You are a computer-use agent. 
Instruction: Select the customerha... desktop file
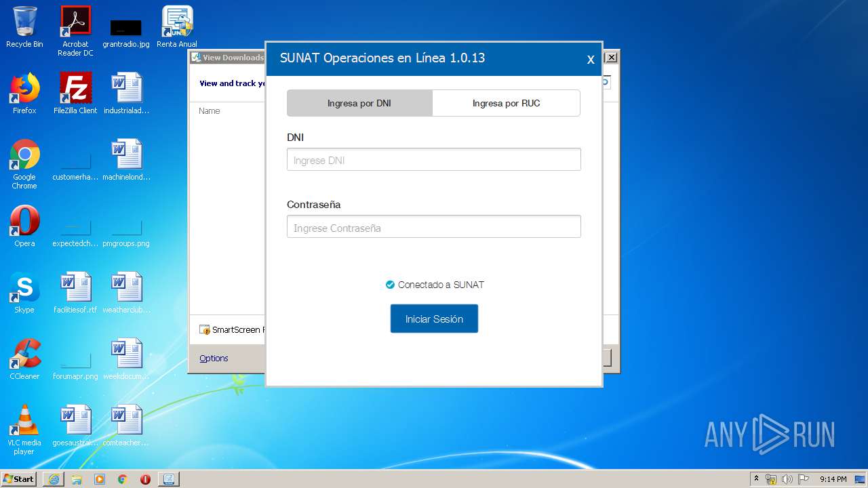click(75, 164)
